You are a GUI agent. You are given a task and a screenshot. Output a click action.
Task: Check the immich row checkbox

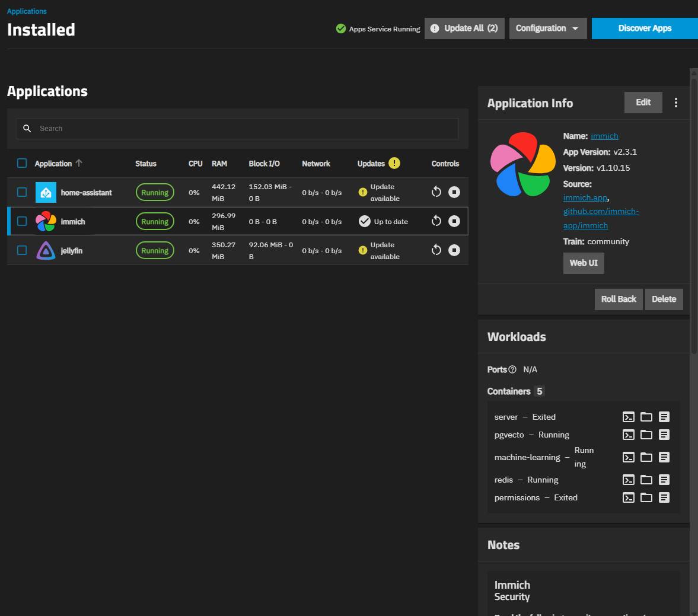(x=22, y=221)
